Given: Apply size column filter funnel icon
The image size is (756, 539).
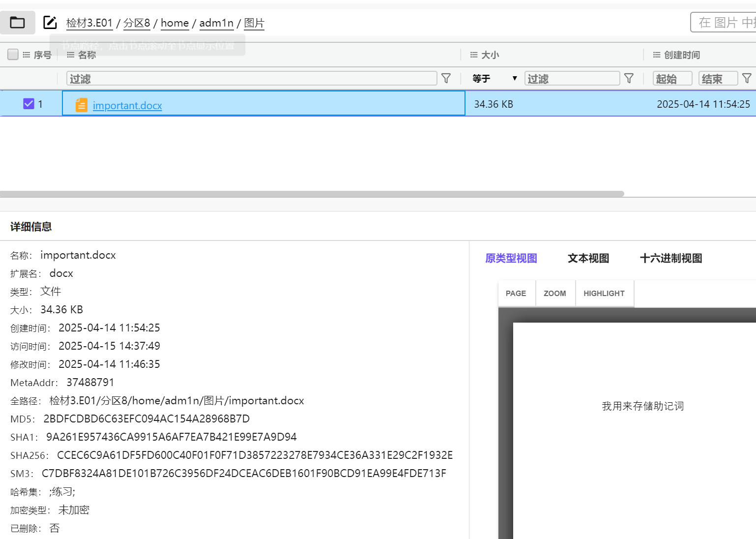Looking at the screenshot, I should [x=629, y=78].
